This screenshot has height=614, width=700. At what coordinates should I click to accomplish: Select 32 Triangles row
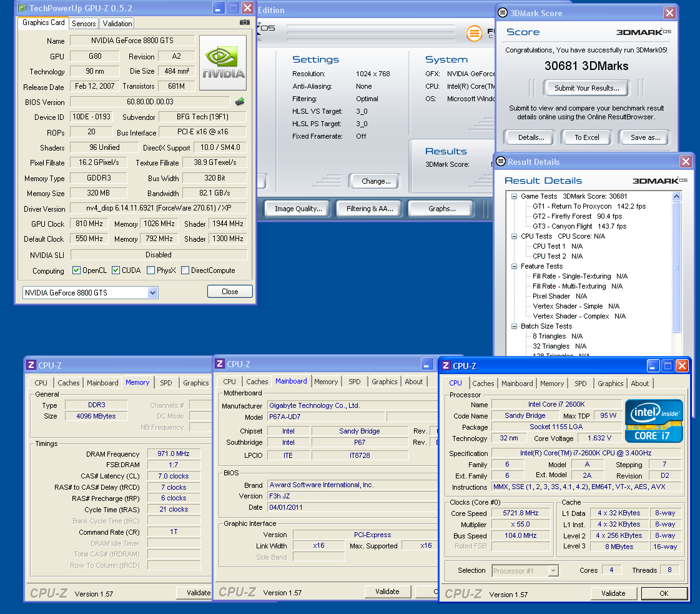[x=559, y=346]
